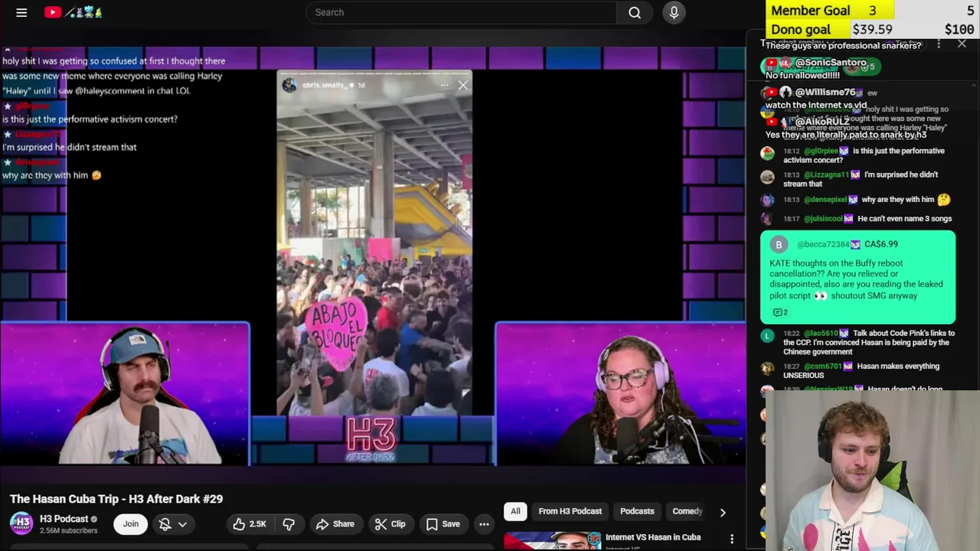Open the YouTube hamburger guide menu
The height and width of the screenshot is (551, 980).
coord(21,12)
